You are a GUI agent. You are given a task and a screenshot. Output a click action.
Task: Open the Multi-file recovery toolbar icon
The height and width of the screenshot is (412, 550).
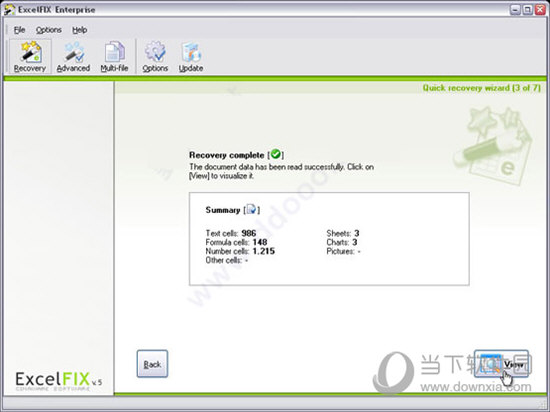114,56
